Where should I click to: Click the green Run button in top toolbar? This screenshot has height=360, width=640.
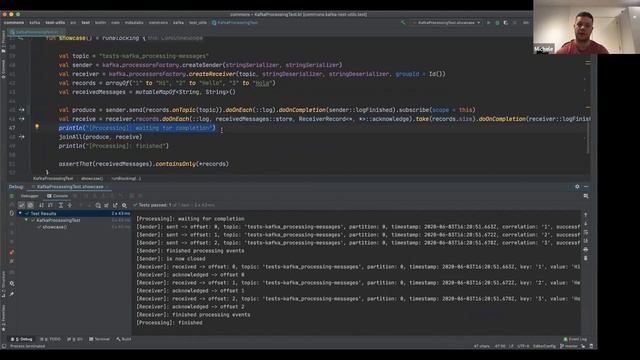(488, 23)
